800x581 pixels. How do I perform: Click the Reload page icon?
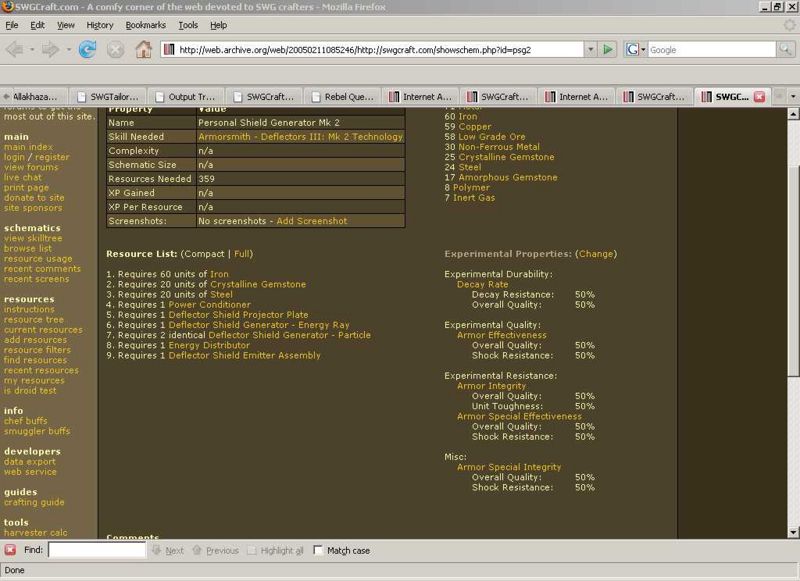click(x=87, y=48)
